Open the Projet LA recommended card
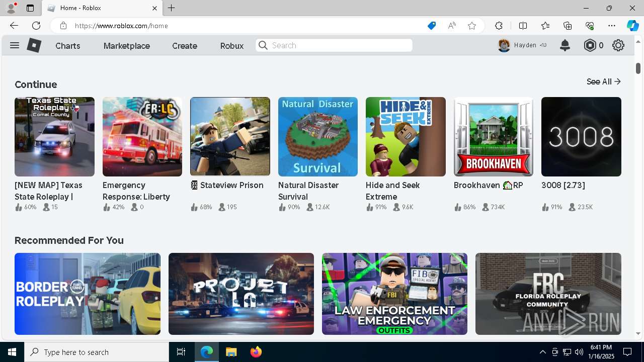 [x=241, y=294]
